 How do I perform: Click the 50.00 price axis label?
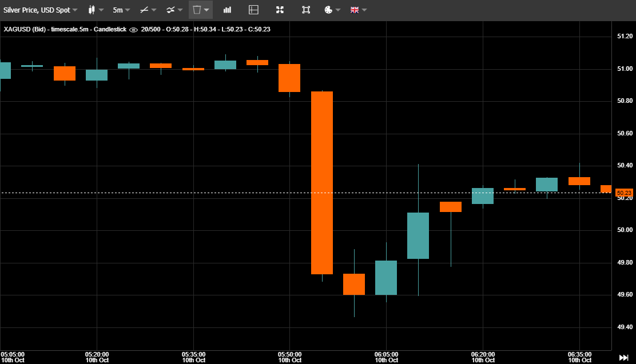coord(625,230)
